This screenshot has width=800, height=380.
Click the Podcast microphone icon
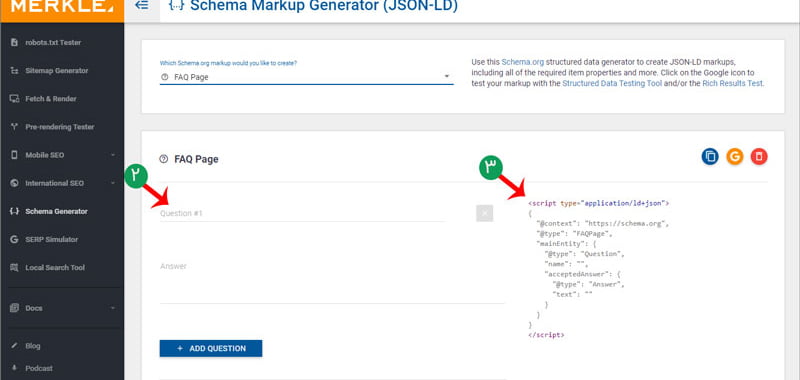point(14,368)
